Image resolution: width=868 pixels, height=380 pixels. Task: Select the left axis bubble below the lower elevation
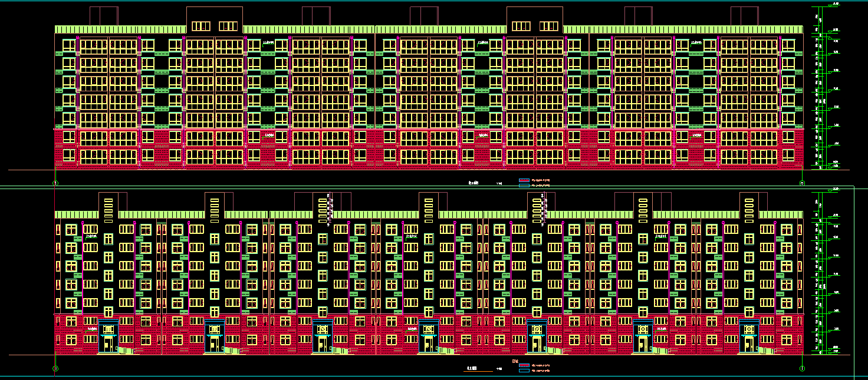(55, 369)
